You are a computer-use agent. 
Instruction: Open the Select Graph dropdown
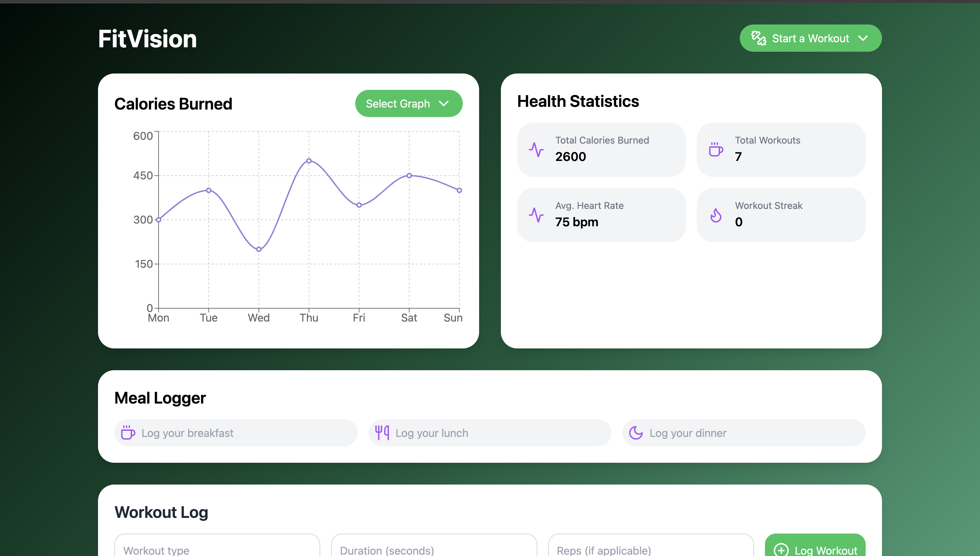(408, 103)
